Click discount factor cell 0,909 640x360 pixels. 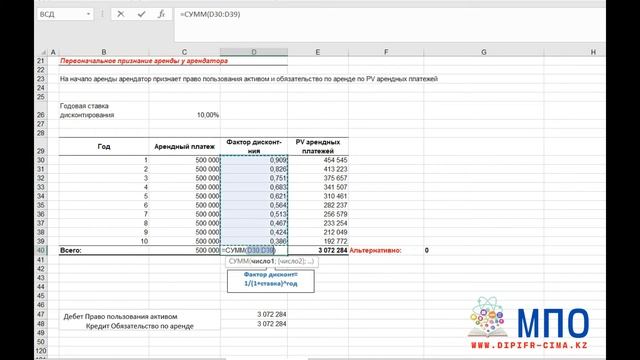point(254,160)
